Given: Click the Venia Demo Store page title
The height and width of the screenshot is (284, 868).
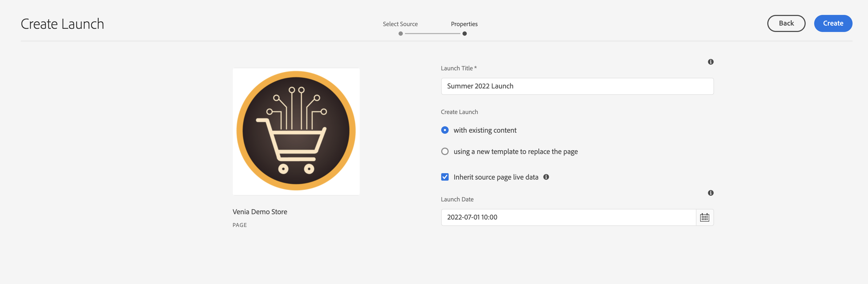Looking at the screenshot, I should 260,212.
